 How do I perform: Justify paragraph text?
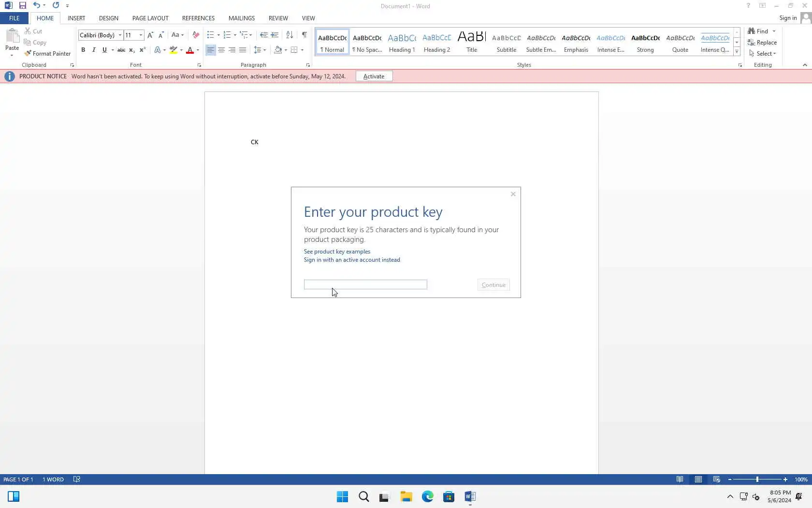coord(243,50)
